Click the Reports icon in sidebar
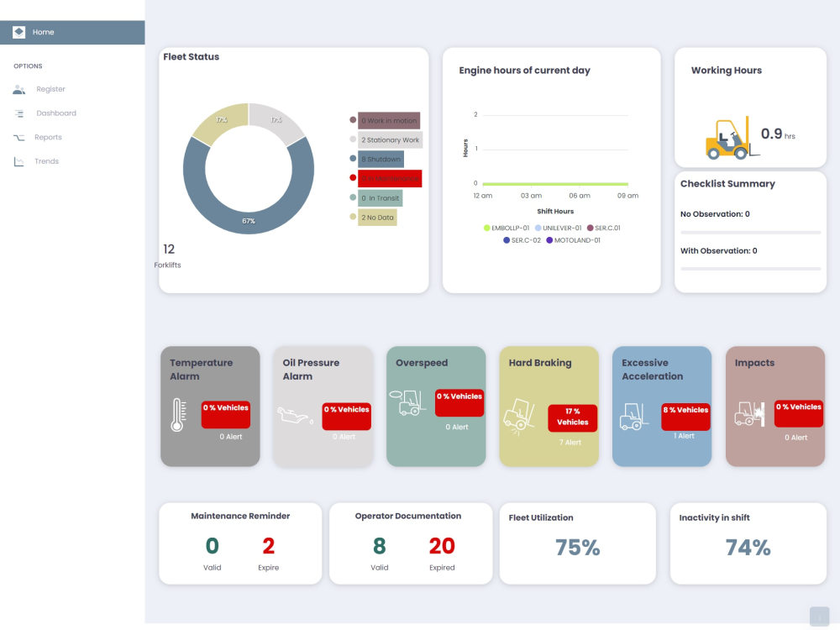This screenshot has height=630, width=840. point(18,138)
